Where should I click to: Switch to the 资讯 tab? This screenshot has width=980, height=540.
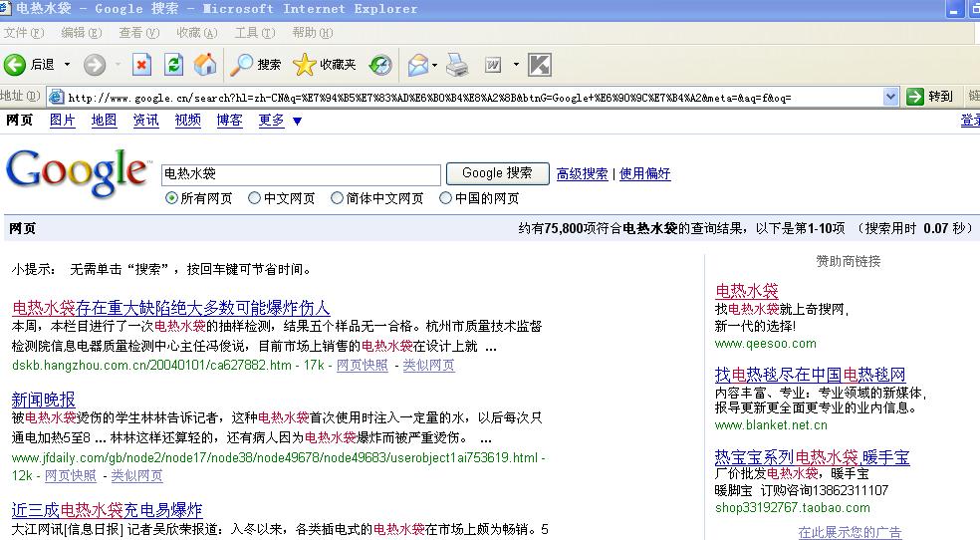point(145,120)
